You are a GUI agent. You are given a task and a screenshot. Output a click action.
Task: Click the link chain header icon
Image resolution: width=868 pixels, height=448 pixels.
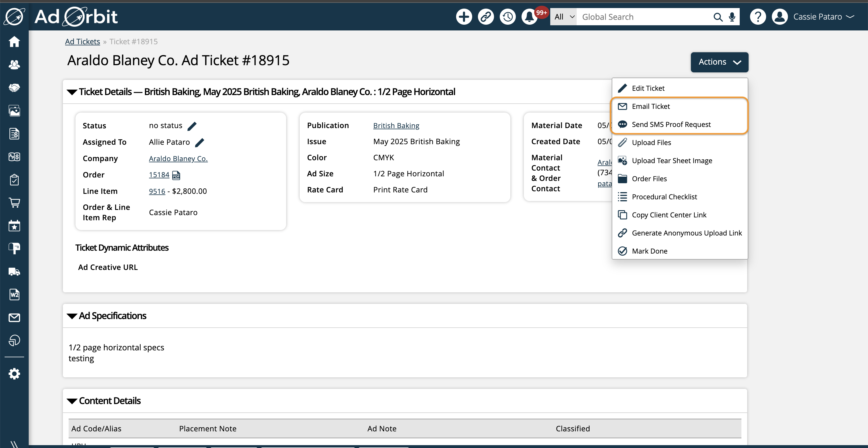[x=486, y=17]
